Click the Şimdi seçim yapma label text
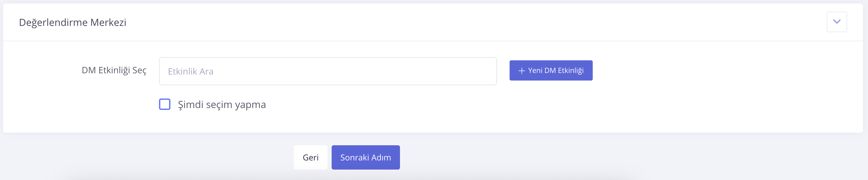The image size is (868, 180). pyautogui.click(x=222, y=105)
